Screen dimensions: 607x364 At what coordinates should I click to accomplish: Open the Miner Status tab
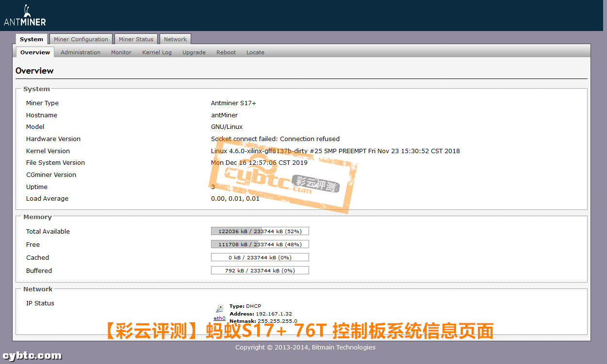[136, 39]
